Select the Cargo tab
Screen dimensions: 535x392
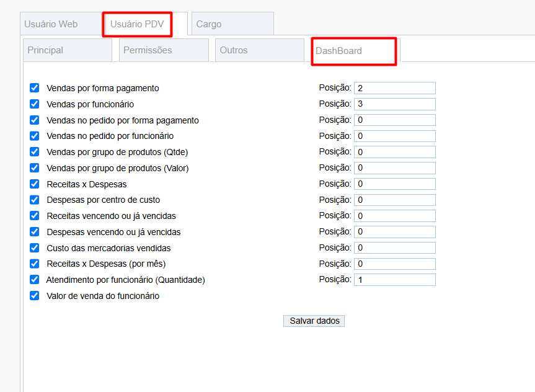232,24
